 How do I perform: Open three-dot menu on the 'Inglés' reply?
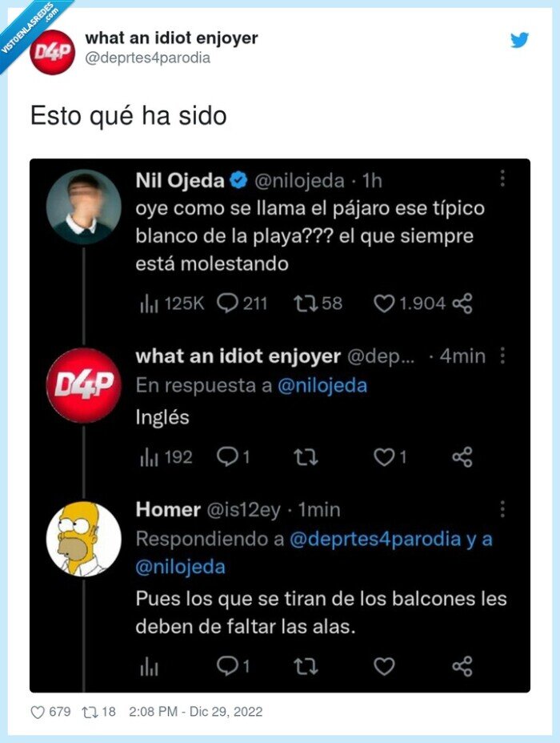502,355
